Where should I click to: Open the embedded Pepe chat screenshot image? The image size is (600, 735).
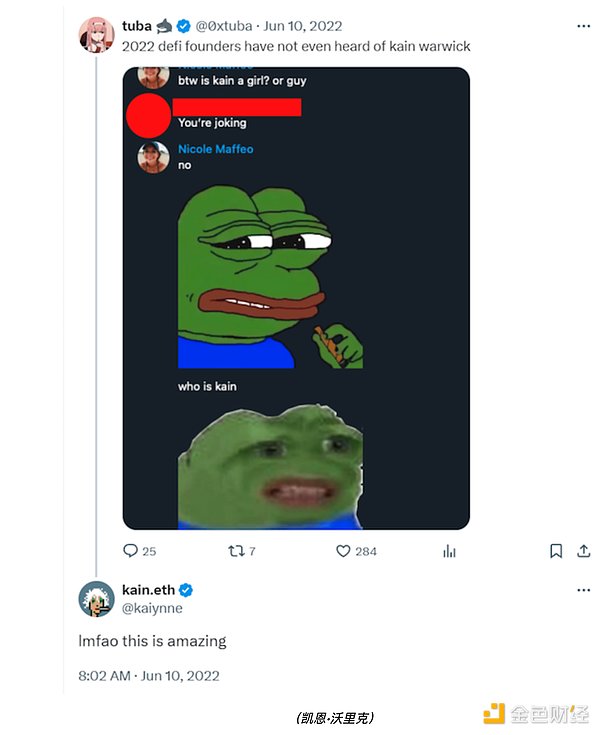[296, 298]
